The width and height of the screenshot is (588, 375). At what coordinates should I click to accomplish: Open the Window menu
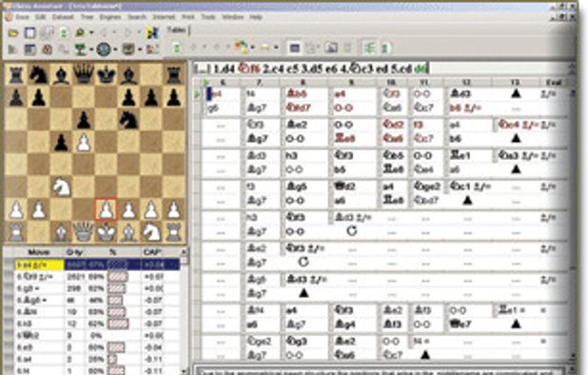coord(232,17)
